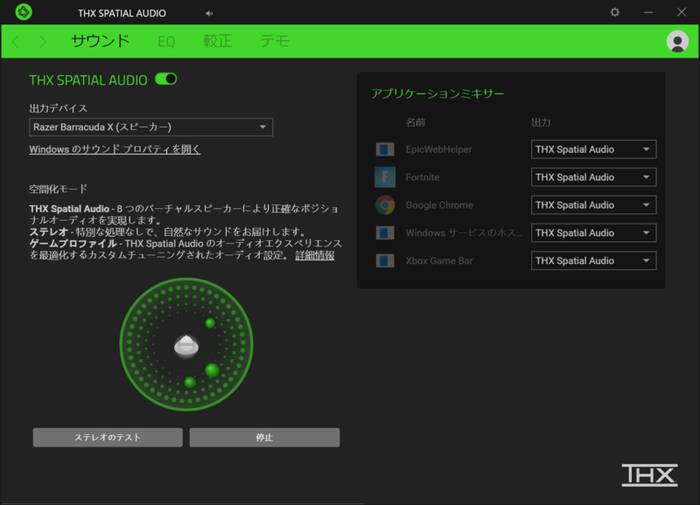Click the Google Chrome app icon
Screen dimensions: 700x505
coord(385,205)
